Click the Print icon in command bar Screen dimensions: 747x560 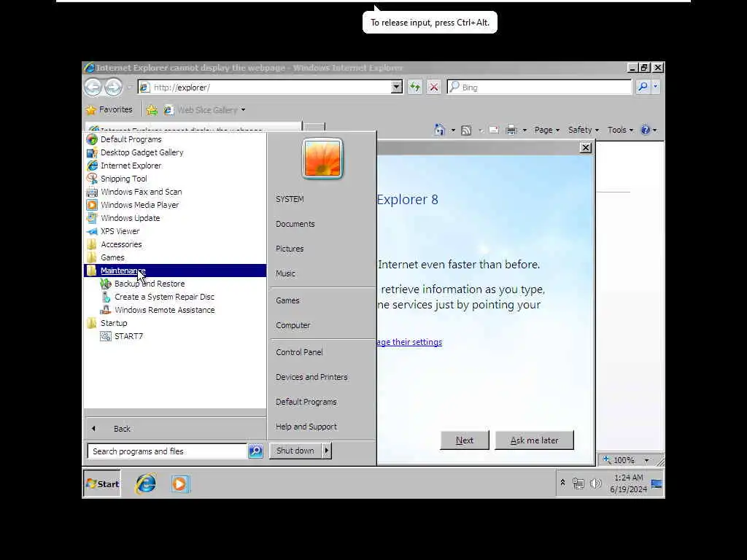tap(511, 130)
